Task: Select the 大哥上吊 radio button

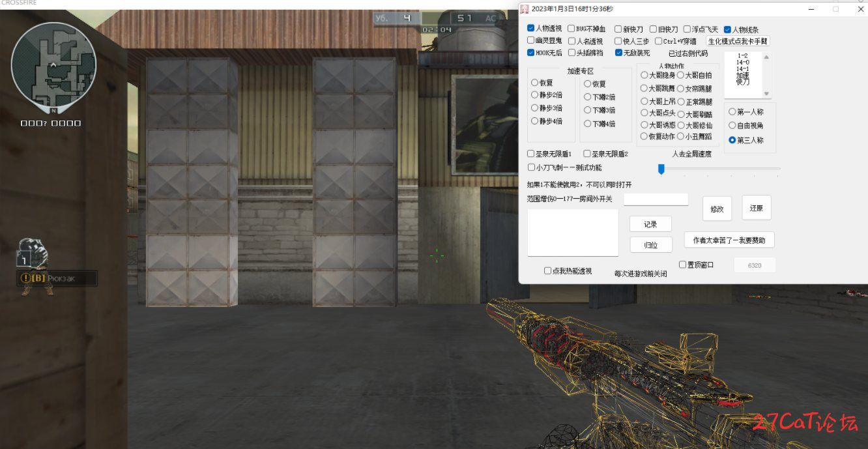Action: pyautogui.click(x=644, y=102)
